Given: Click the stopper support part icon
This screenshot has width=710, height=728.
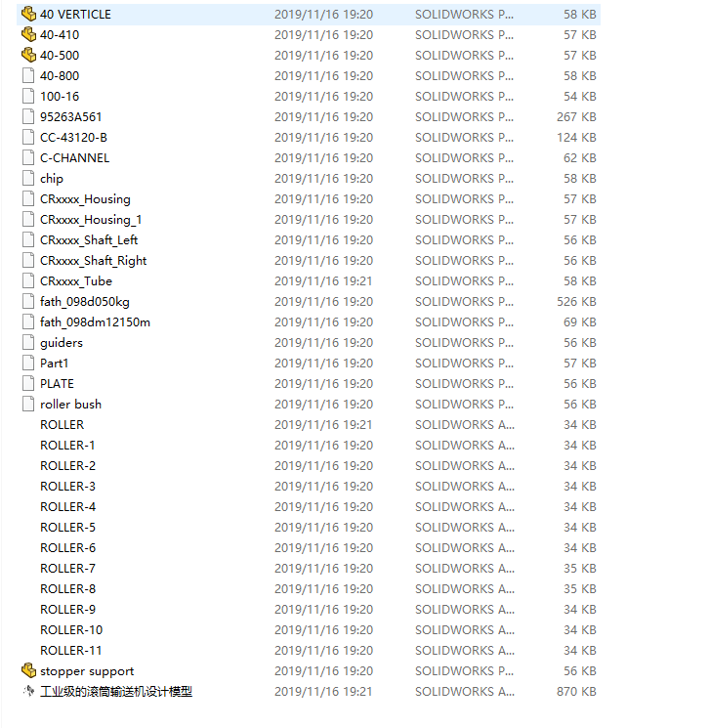Looking at the screenshot, I should coord(28,671).
